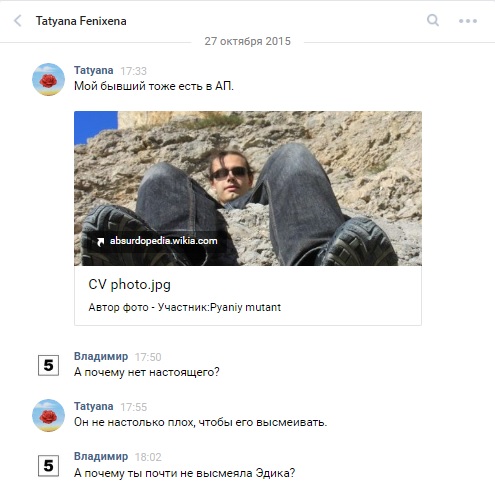Click the date separator '27 октября 2015'

click(x=248, y=41)
